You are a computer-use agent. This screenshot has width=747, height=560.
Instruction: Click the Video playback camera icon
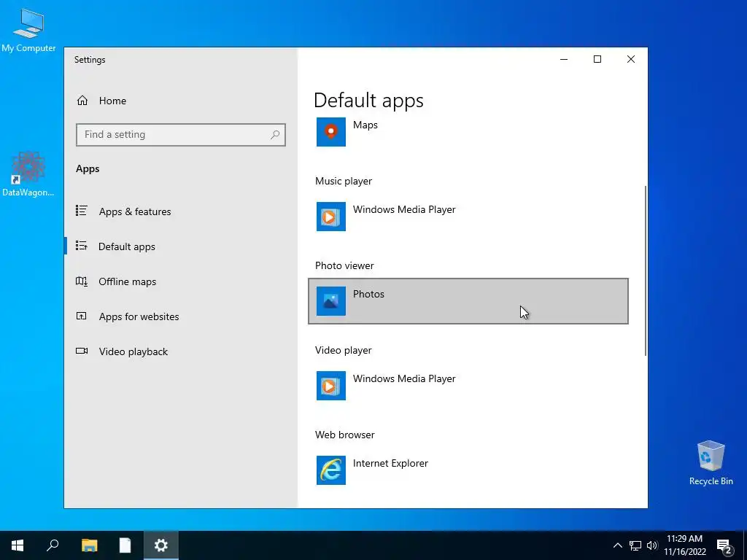click(82, 351)
